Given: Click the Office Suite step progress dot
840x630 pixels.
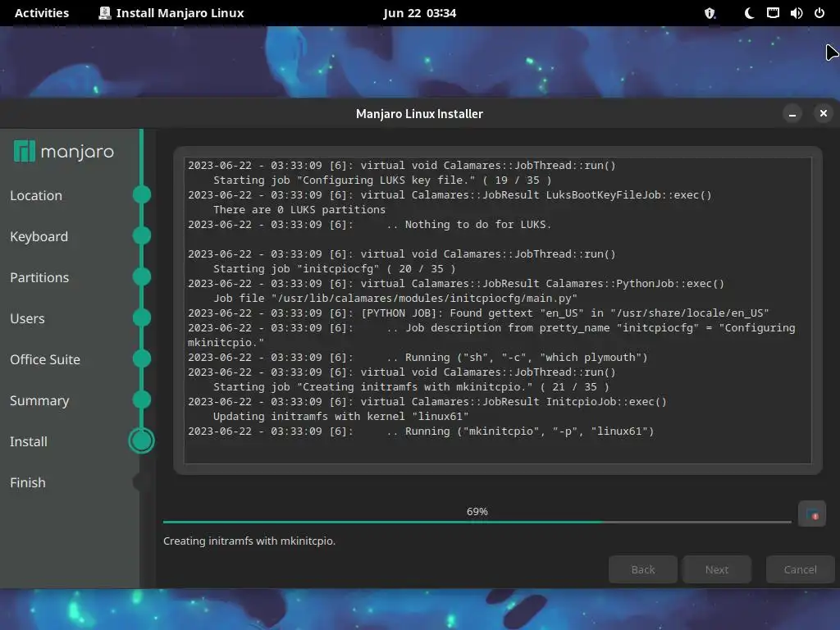Looking at the screenshot, I should click(x=141, y=359).
